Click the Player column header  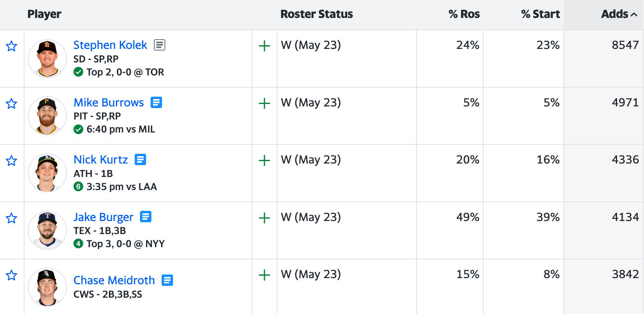[44, 14]
